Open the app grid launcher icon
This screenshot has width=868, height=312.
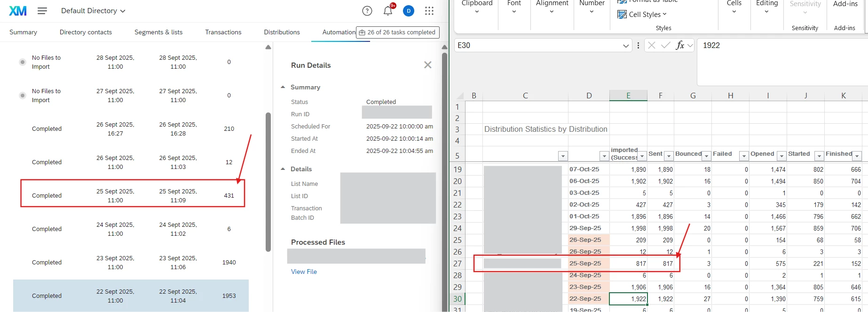coord(429,11)
